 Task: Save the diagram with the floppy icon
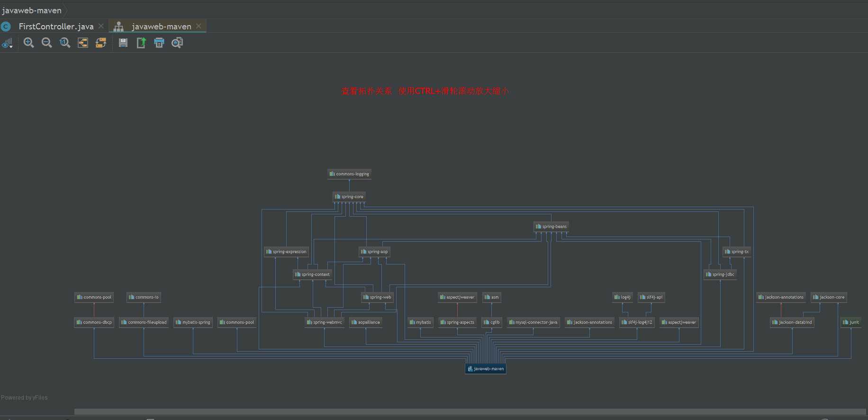[123, 43]
